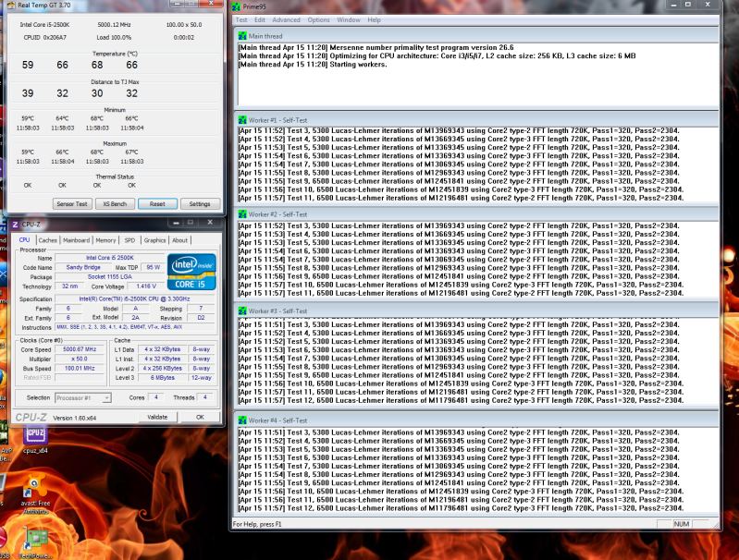Click 'For Help, press F1' status text

[x=257, y=524]
